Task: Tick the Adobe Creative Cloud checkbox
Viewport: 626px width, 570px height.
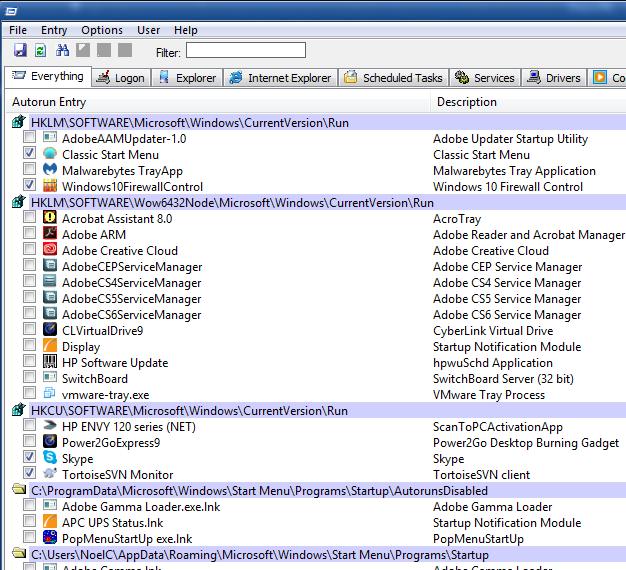Action: point(29,249)
